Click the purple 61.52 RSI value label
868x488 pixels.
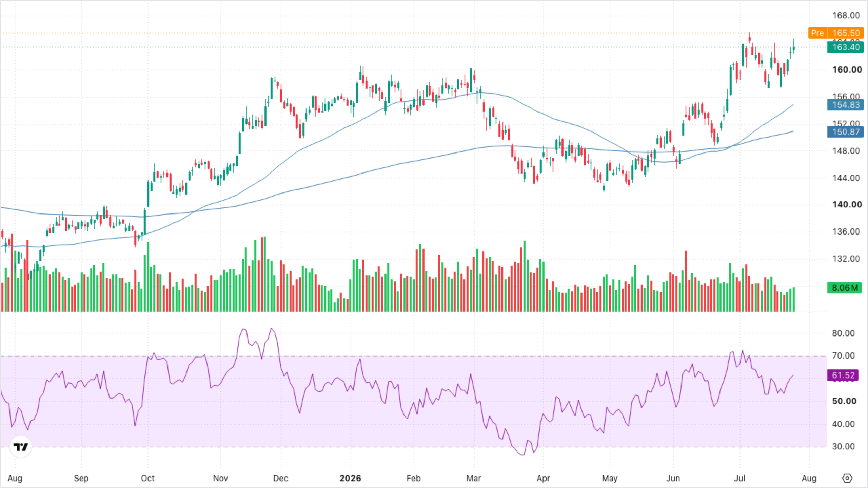pos(843,375)
